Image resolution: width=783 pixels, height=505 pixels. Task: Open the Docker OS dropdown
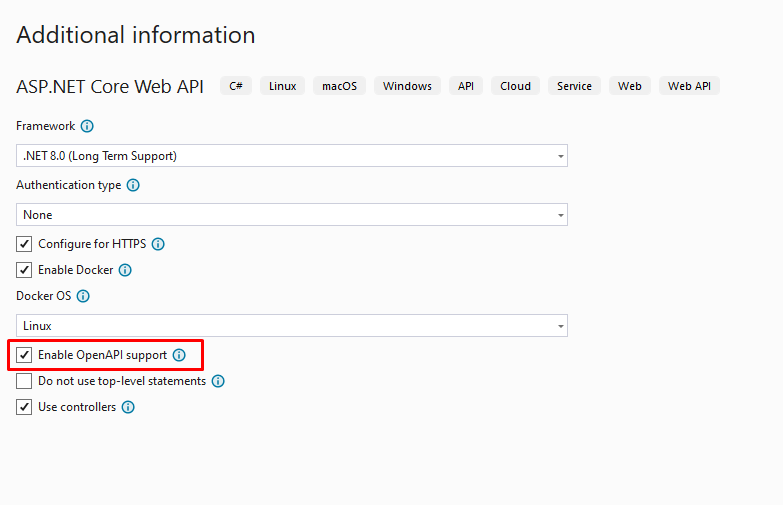point(291,326)
